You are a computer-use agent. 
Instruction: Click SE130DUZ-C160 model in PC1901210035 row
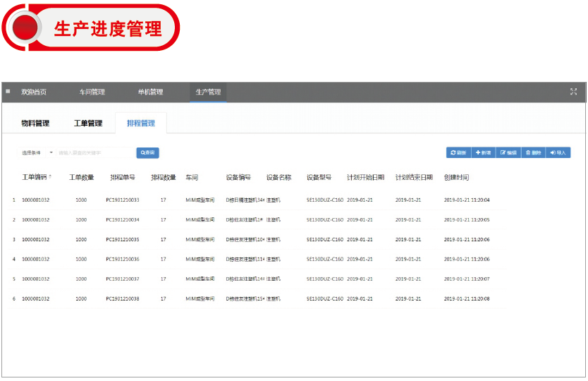pyautogui.click(x=325, y=239)
